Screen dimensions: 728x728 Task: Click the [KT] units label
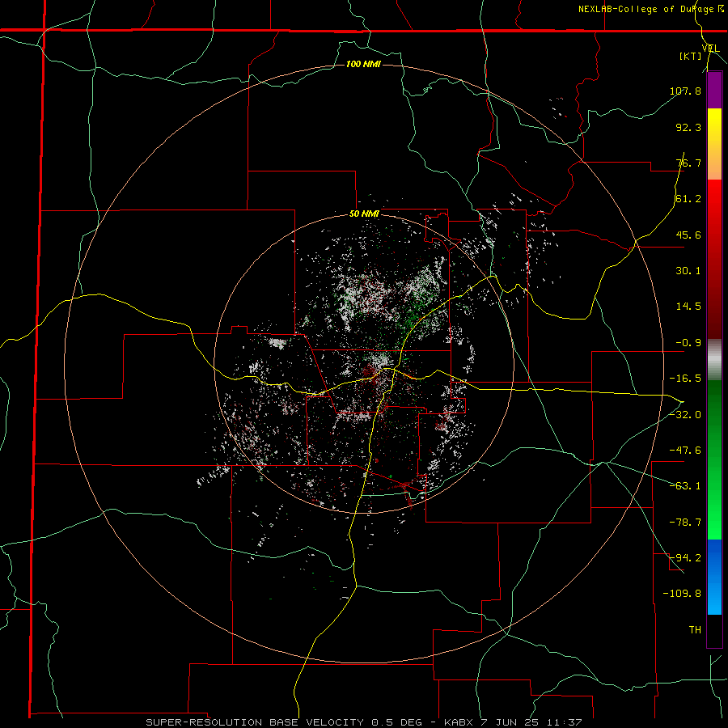(x=691, y=56)
